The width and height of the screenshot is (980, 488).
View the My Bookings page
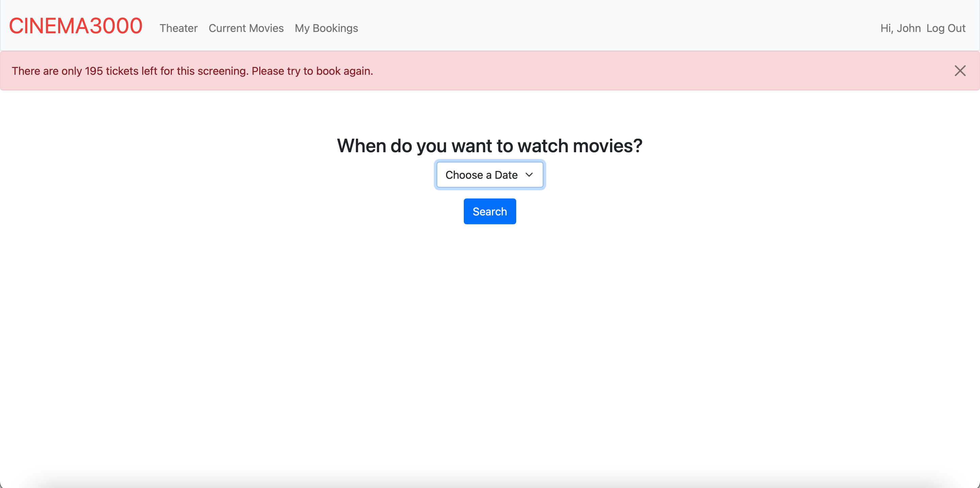326,28
